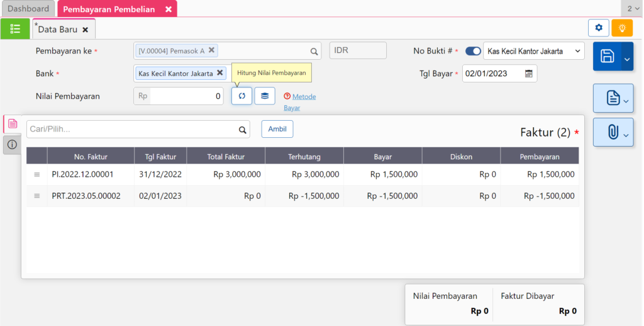Click the Nilai Pembayaran amount field

pyautogui.click(x=186, y=96)
